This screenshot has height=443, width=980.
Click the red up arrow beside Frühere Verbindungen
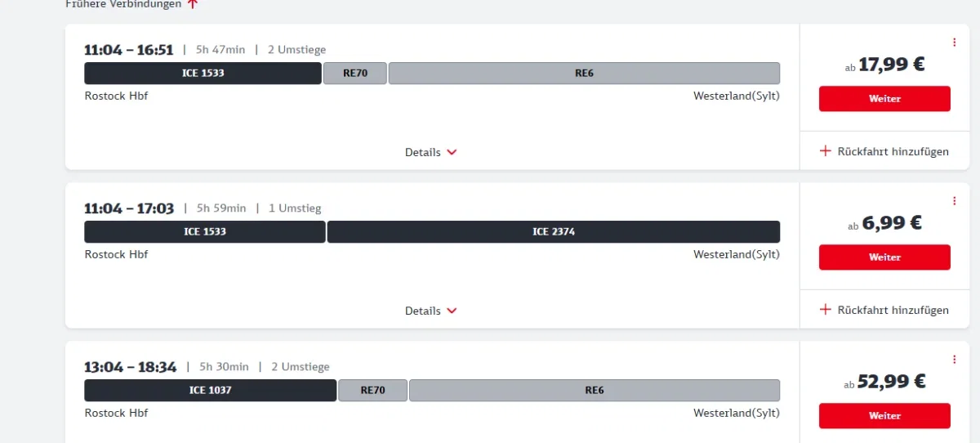point(192,4)
